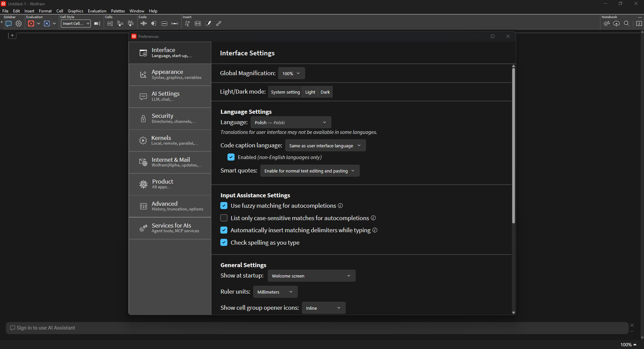Screen dimensions: 644x349
Task: Open the Palettes menu
Action: [x=118, y=11]
